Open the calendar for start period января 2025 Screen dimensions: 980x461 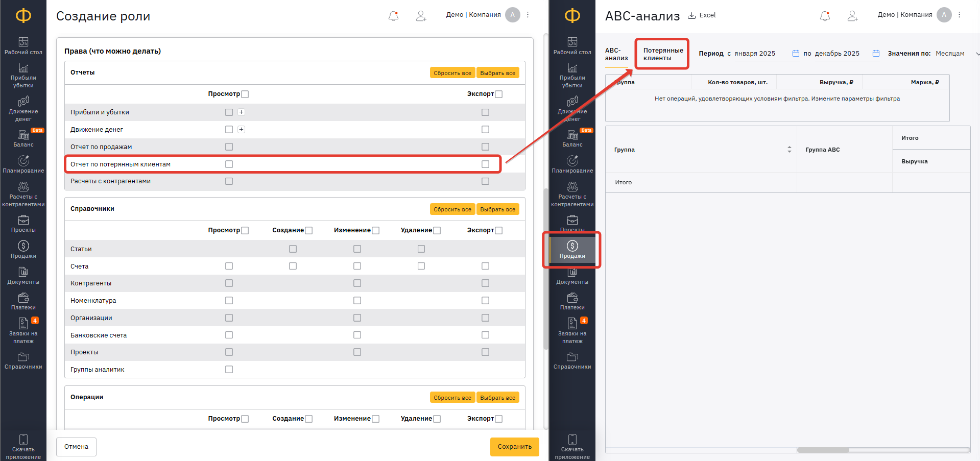point(795,54)
